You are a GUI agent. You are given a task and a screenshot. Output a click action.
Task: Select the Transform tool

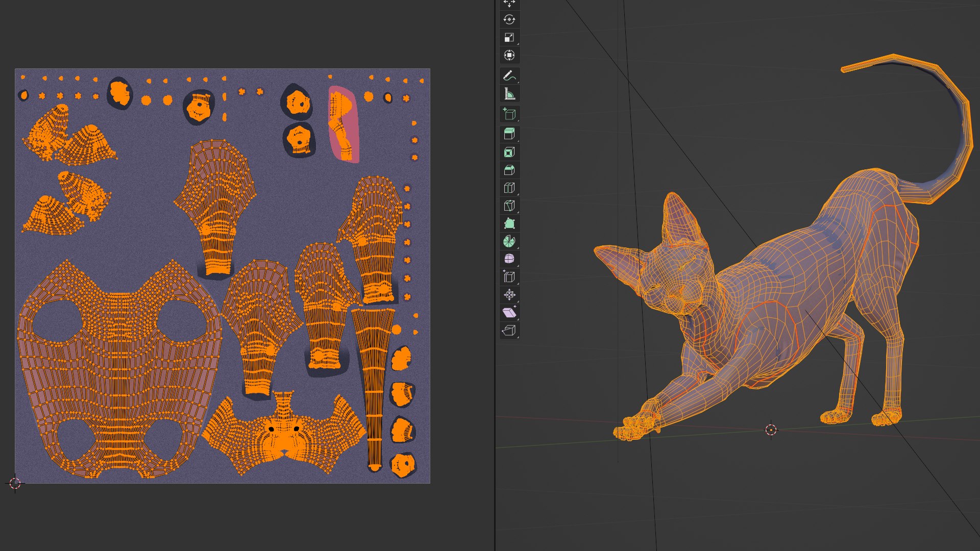[x=509, y=55]
